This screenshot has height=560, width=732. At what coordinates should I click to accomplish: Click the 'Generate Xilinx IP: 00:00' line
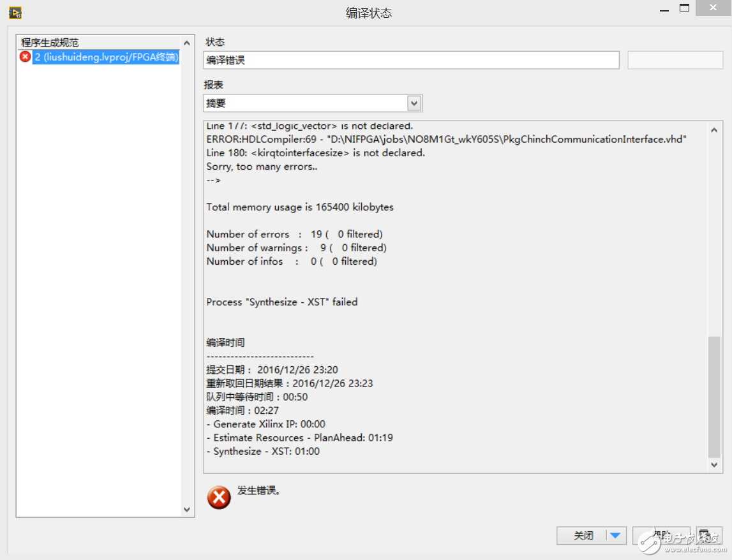pyautogui.click(x=266, y=424)
